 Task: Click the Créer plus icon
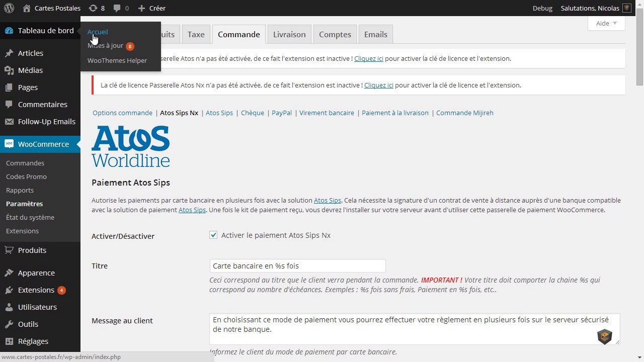141,8
